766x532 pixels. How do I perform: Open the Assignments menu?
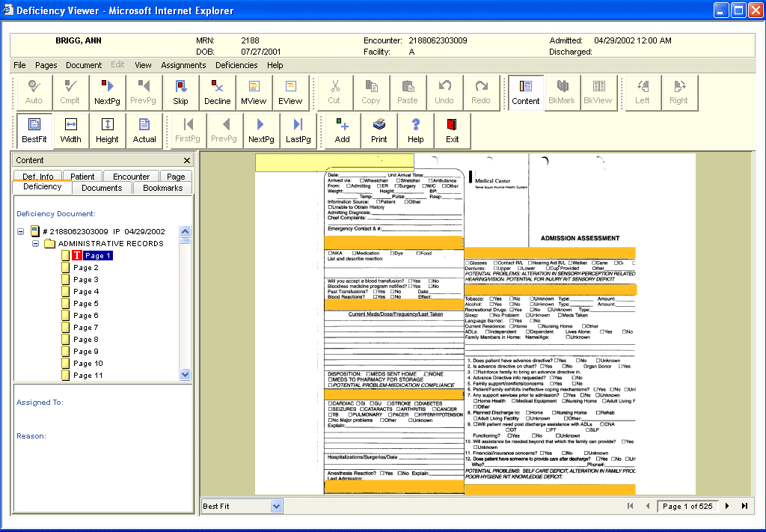point(183,65)
